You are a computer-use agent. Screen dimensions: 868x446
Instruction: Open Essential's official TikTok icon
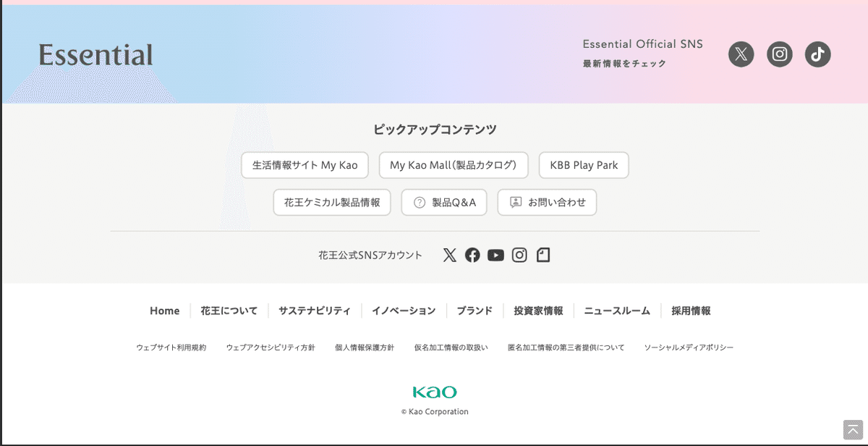point(817,54)
